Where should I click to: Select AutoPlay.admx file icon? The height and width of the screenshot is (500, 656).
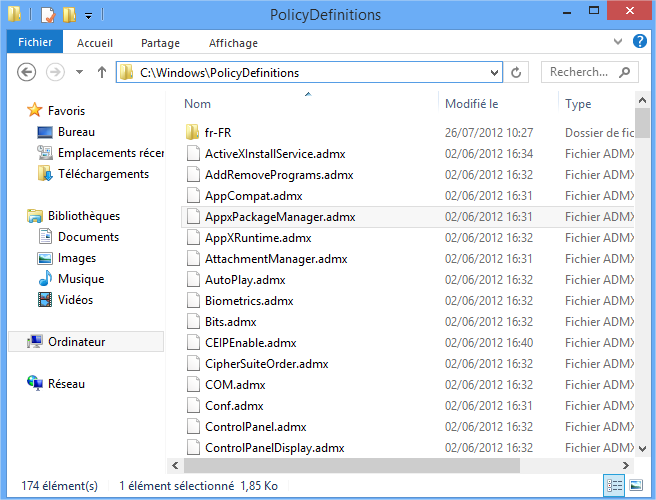193,279
